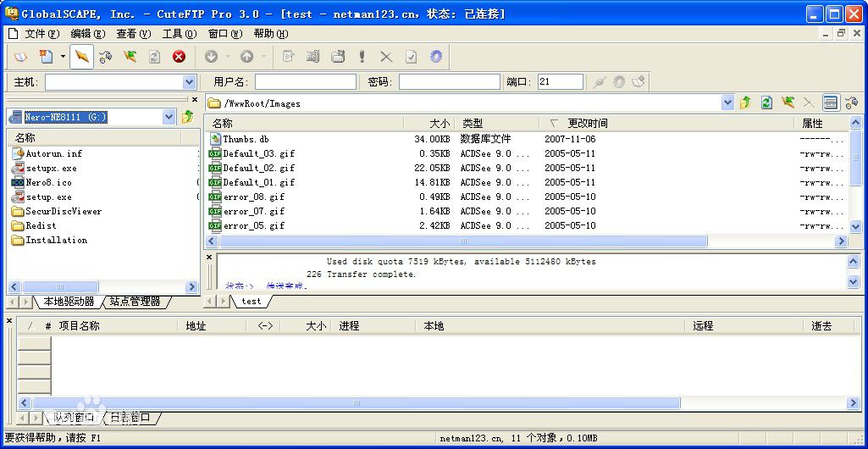
Task: Toggle the Quick Connect wand button
Action: pyautogui.click(x=81, y=57)
